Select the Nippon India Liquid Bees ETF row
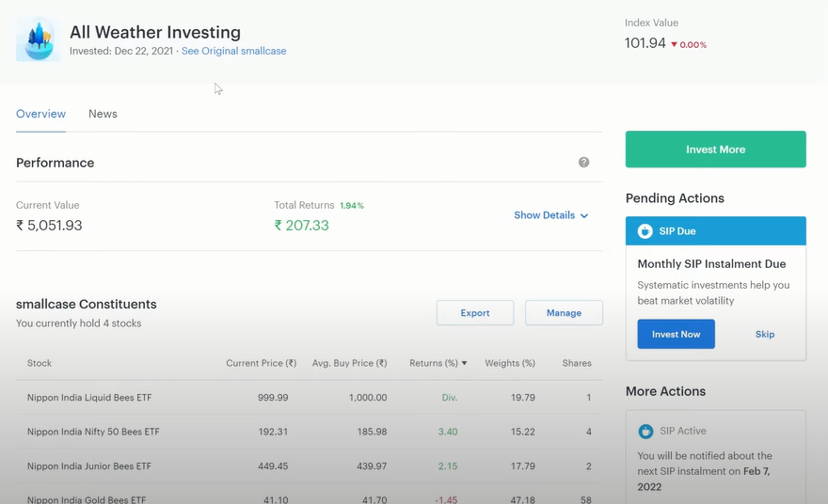Screen dimensions: 828x504 [89, 398]
